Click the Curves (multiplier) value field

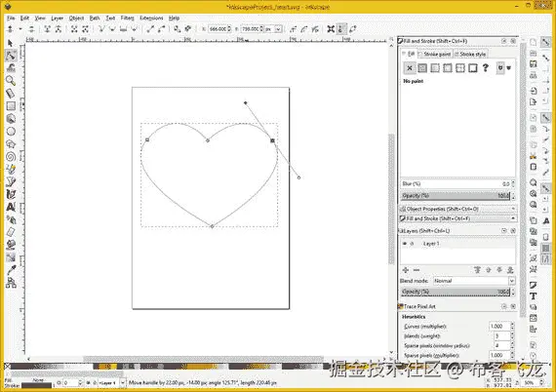pos(499,326)
